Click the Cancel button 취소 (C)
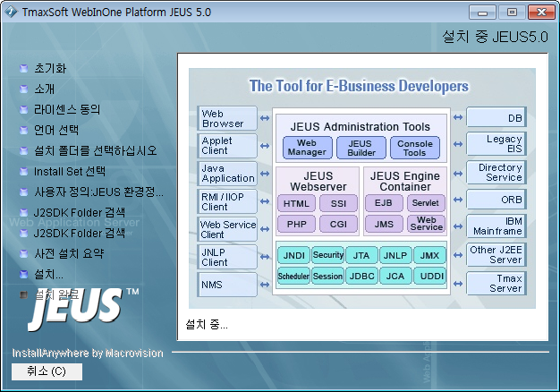 coord(47,371)
